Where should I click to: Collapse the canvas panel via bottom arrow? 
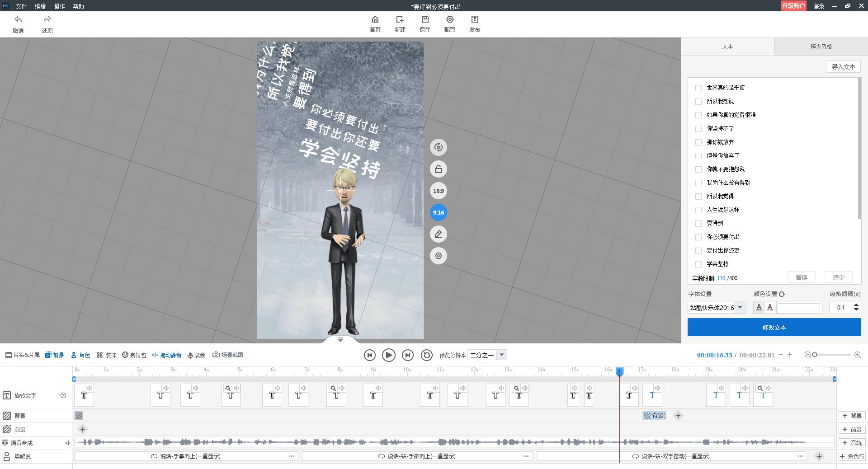click(x=340, y=340)
